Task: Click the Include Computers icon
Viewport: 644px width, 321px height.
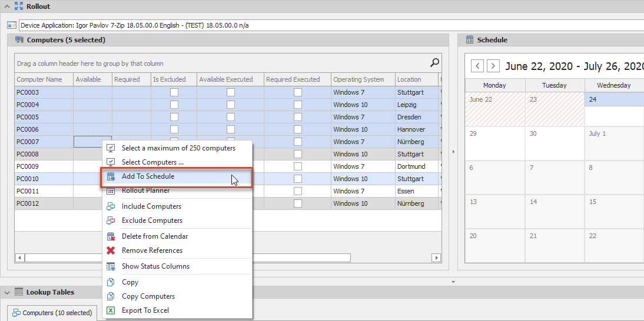Action: click(x=111, y=206)
